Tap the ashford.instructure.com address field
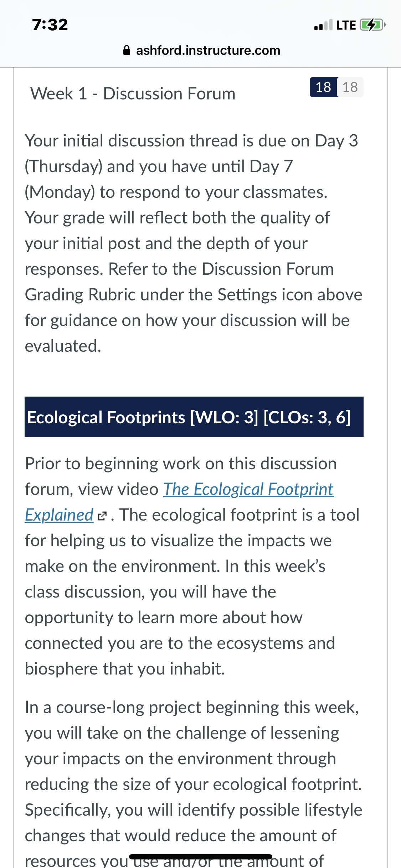The image size is (401, 868). coord(202,50)
